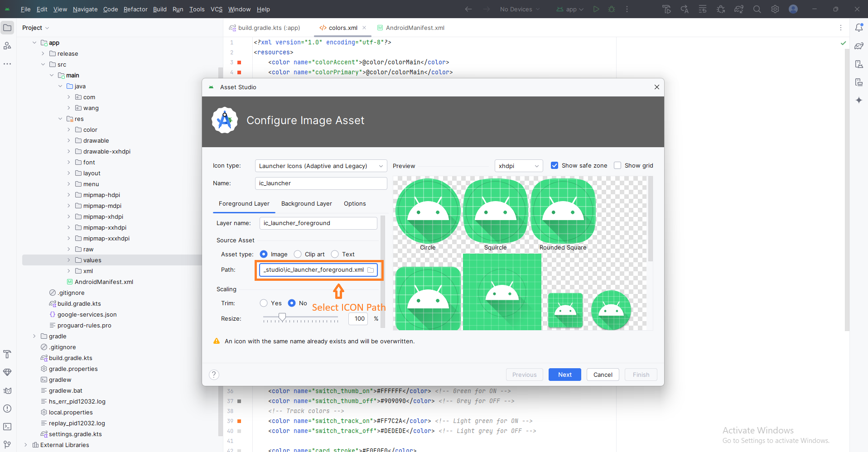
Task: Open the Tools menu
Action: point(197,9)
